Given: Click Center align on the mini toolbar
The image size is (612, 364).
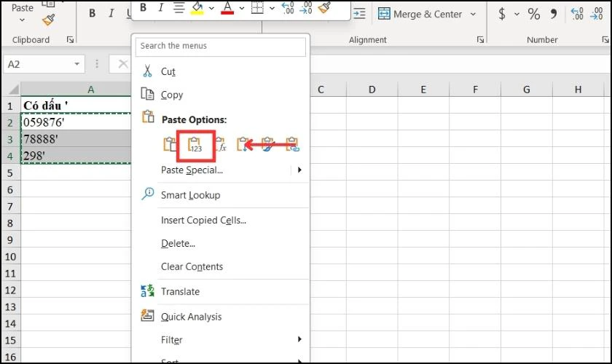Looking at the screenshot, I should click(x=178, y=7).
